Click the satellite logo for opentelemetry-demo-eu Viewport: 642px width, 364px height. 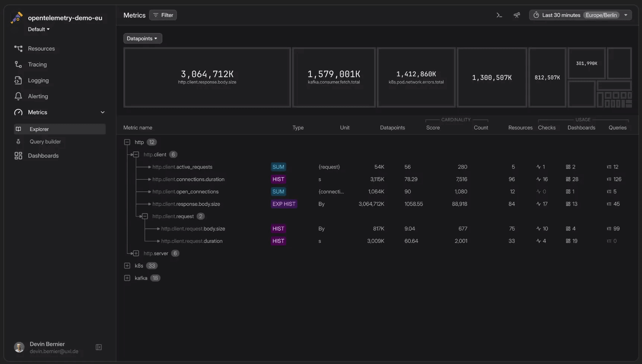pyautogui.click(x=16, y=17)
